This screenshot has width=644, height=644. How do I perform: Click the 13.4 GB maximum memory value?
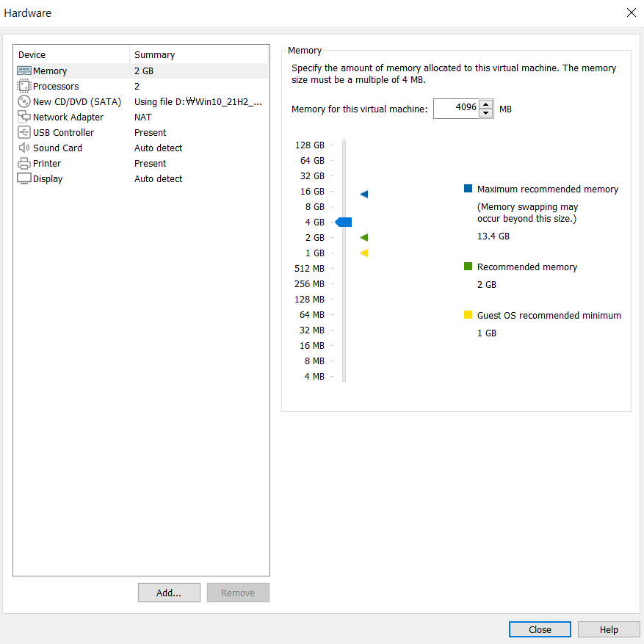493,236
